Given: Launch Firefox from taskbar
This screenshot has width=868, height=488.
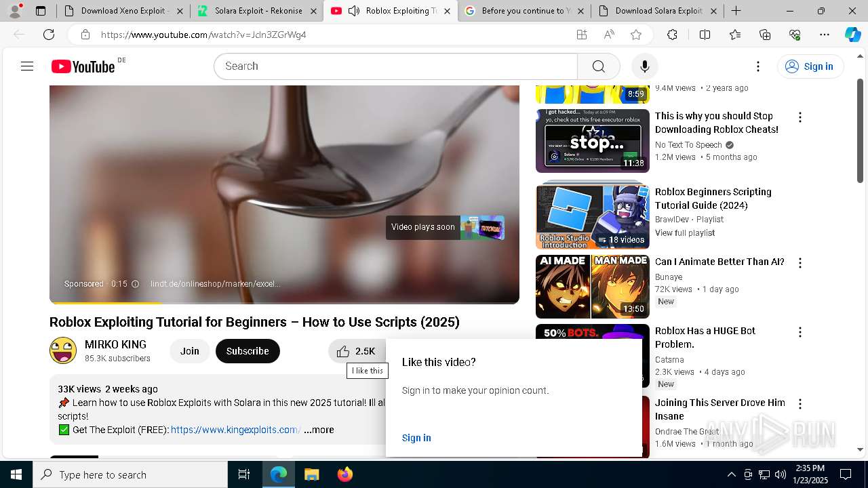Looking at the screenshot, I should [345, 474].
